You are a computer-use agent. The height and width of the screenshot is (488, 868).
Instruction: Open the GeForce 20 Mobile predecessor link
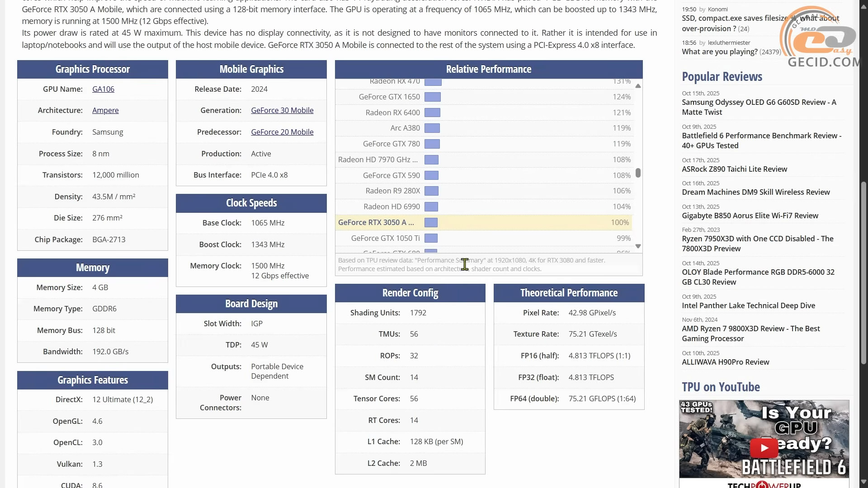[282, 132]
